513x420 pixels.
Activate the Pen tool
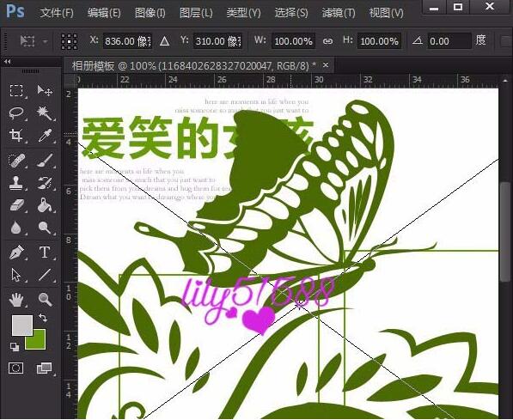[x=16, y=253]
